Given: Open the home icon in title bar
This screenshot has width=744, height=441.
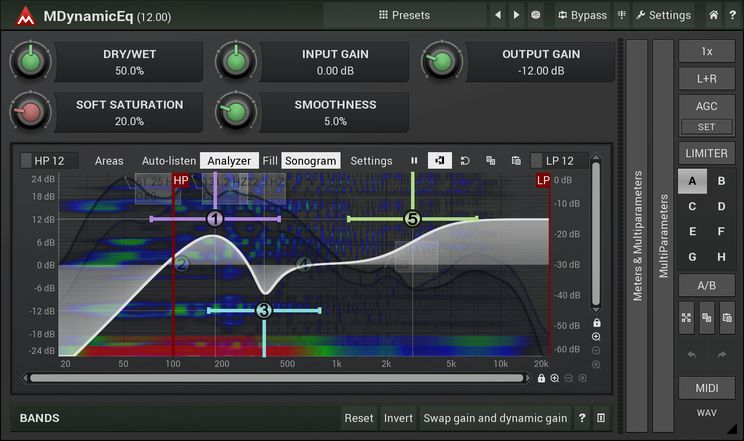Looking at the screenshot, I should (714, 15).
